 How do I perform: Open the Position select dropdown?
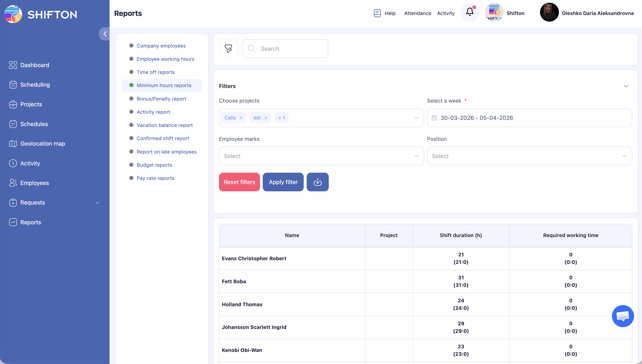point(529,156)
